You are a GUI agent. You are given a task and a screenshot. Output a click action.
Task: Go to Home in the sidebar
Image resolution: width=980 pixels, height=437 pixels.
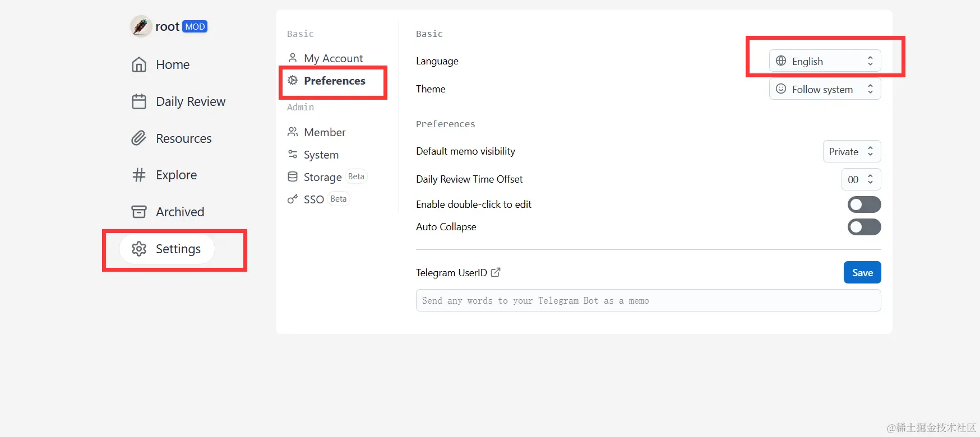coord(161,64)
